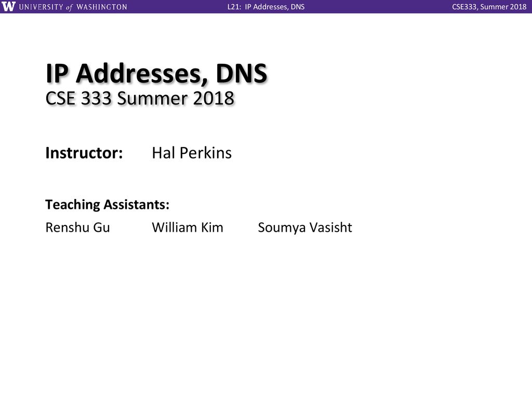Select the name 'Soumya Vasisht'
This screenshot has height=399, width=532.
(305, 228)
